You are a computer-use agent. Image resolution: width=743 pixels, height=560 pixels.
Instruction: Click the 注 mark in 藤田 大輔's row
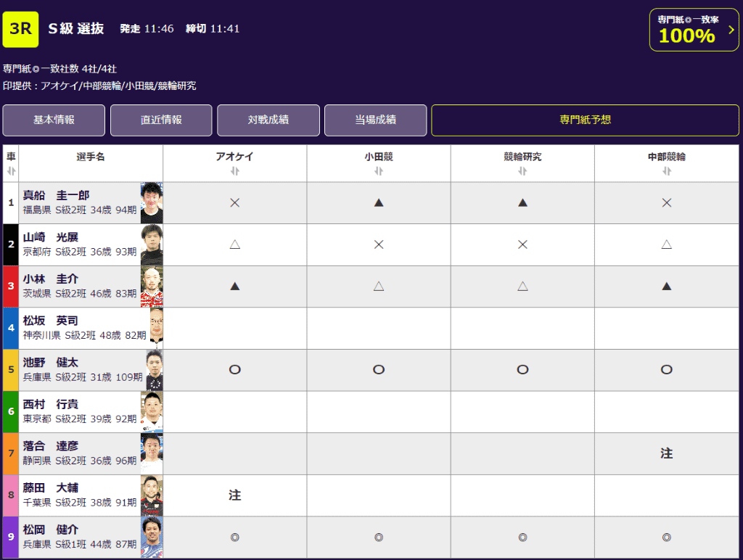point(234,495)
